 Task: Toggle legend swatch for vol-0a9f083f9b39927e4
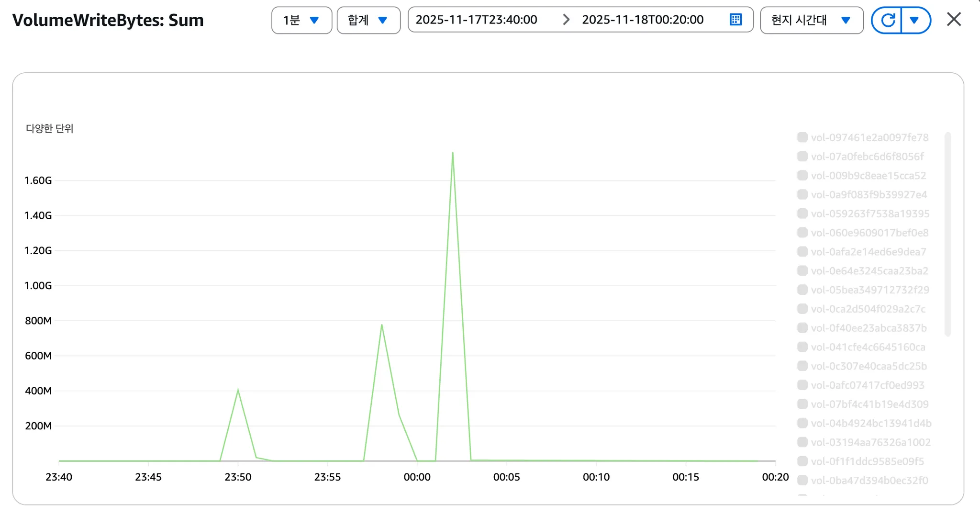(802, 194)
